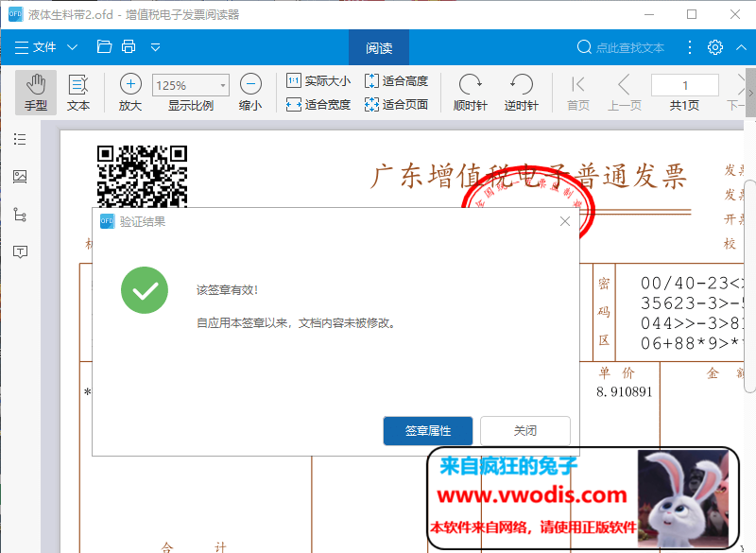Open the thumbnail image sidebar panel
The image size is (756, 553).
[20, 177]
